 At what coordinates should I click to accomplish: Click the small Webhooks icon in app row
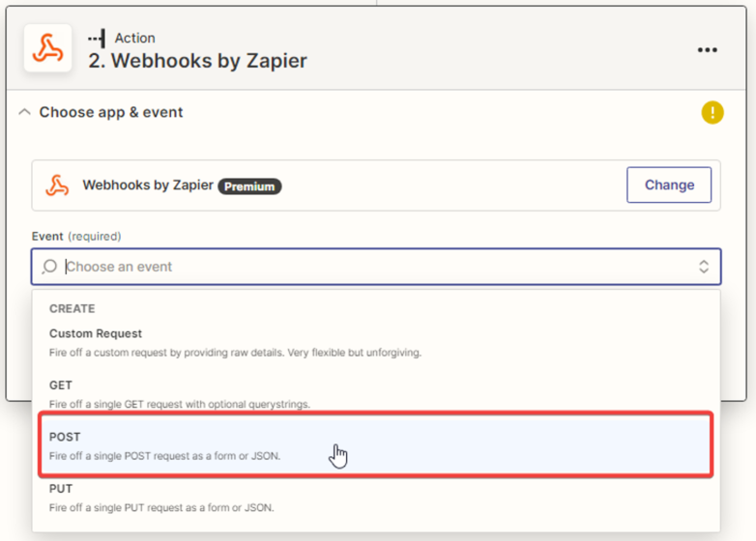57,185
